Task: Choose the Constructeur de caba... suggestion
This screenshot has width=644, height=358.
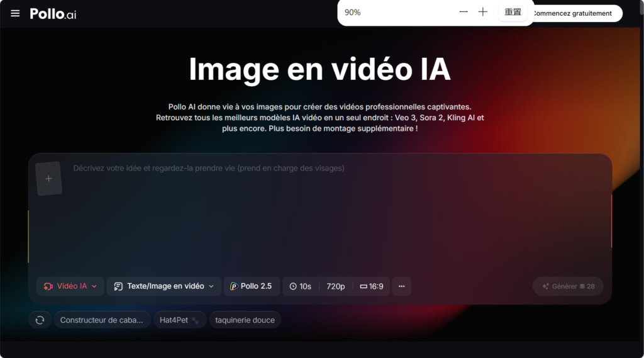Action: click(102, 320)
